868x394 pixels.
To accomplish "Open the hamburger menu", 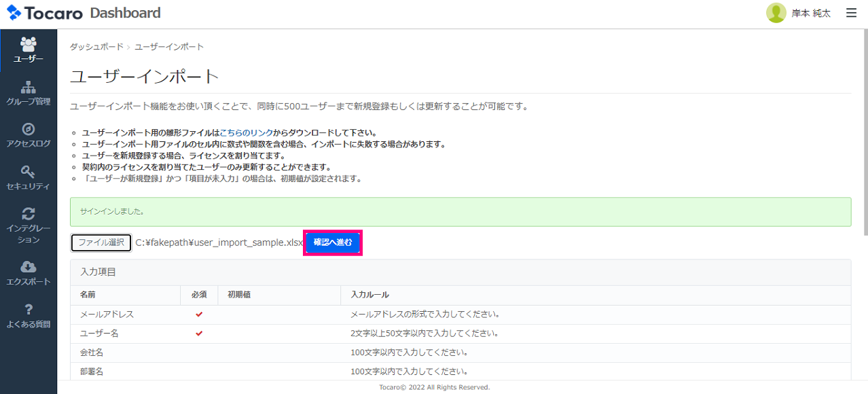I will [851, 13].
